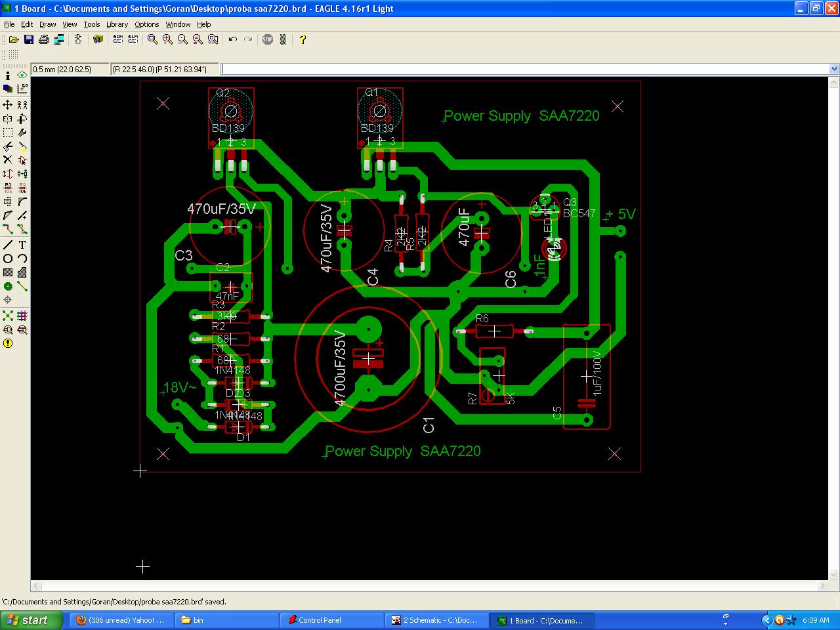840x630 pixels.
Task: Redraw the view with the Redraw magnifier icon
Action: [198, 39]
